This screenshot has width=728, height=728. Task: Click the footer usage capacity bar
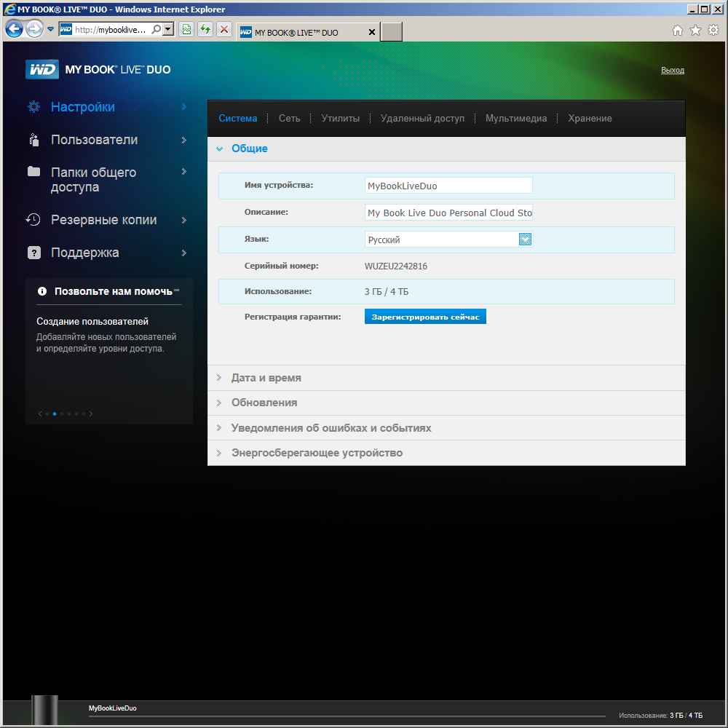347,716
